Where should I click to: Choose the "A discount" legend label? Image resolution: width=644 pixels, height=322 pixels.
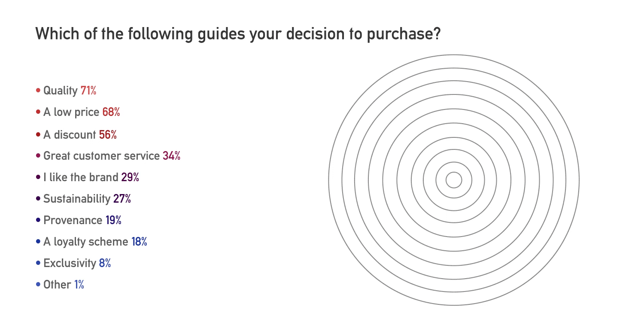click(70, 135)
